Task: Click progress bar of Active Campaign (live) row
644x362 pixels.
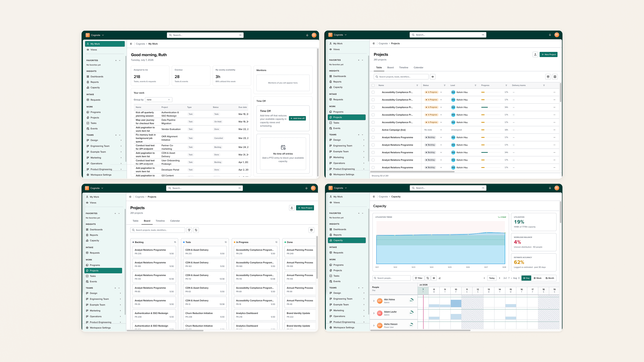Action: coord(491,130)
